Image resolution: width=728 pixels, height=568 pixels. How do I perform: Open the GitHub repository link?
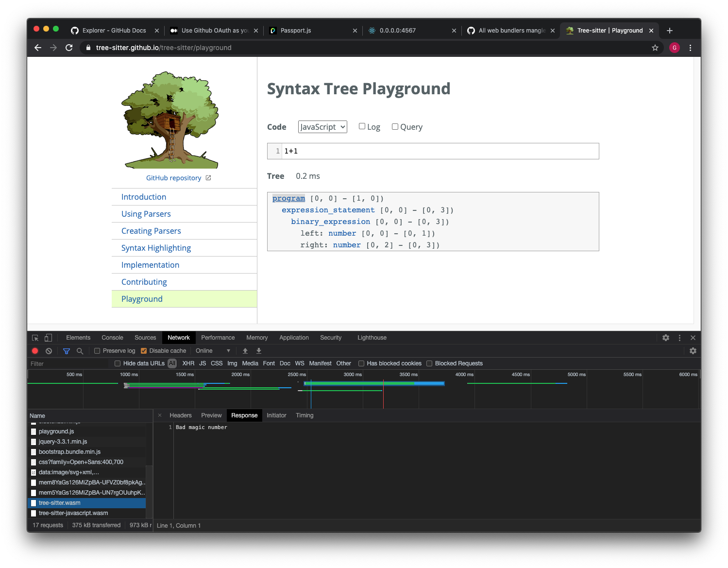[173, 178]
